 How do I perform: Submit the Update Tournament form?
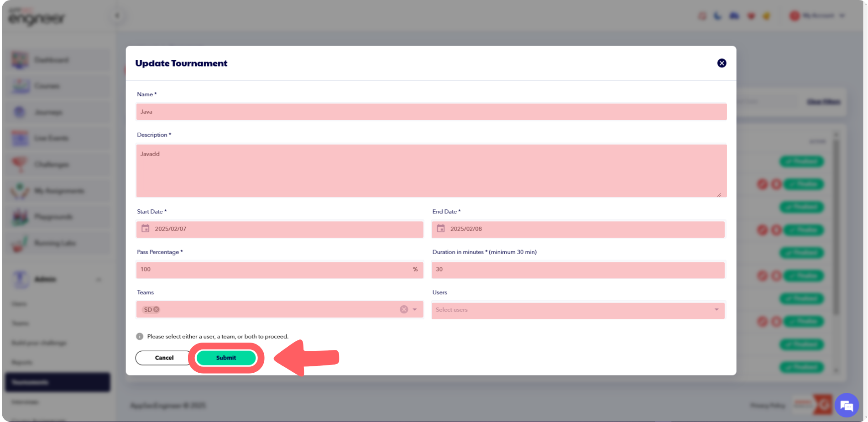pyautogui.click(x=225, y=358)
